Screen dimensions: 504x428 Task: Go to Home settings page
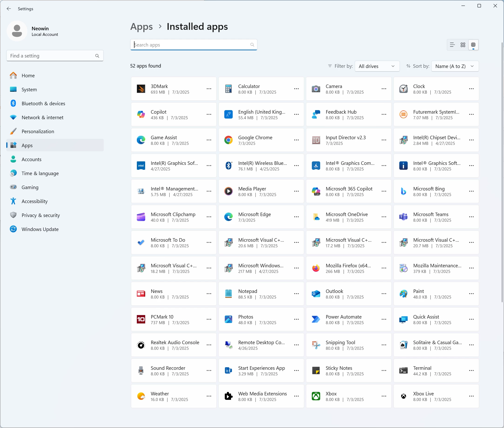point(55,76)
